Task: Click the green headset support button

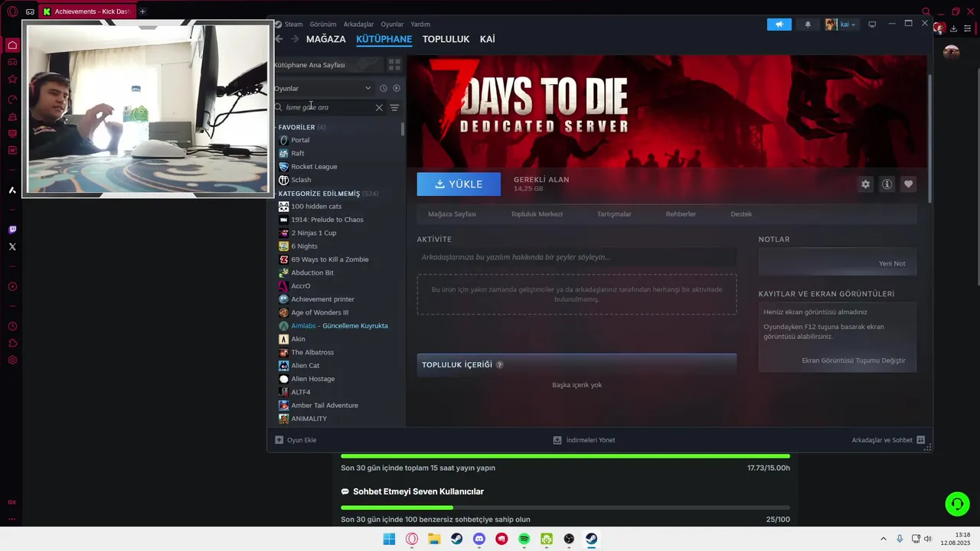Action: click(957, 504)
